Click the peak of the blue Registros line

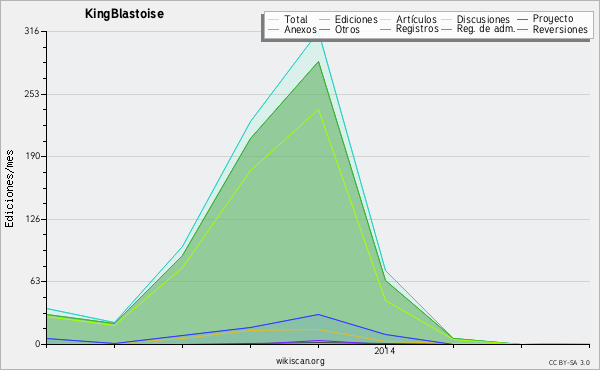pyautogui.click(x=318, y=315)
